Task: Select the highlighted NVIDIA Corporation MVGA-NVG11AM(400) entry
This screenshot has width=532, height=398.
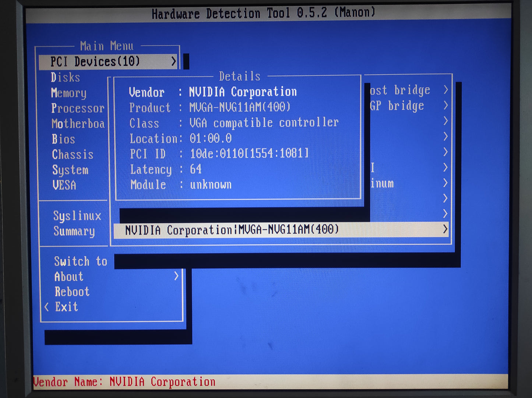Action: pyautogui.click(x=232, y=230)
